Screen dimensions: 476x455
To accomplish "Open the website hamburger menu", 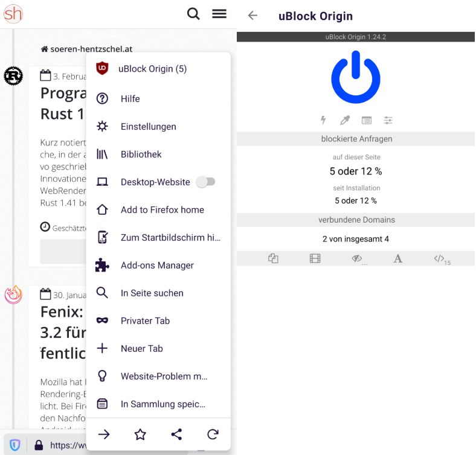I will coord(219,14).
